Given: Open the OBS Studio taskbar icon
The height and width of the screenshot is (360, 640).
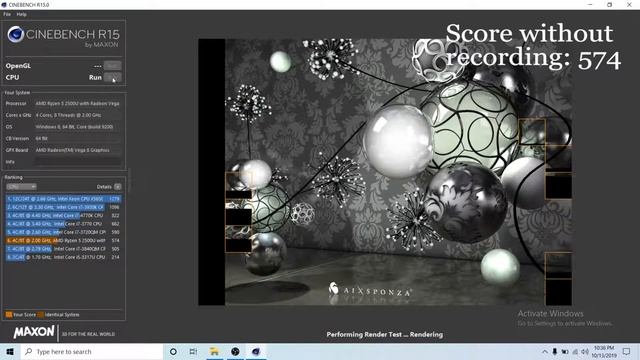Looking at the screenshot, I should click(x=235, y=351).
